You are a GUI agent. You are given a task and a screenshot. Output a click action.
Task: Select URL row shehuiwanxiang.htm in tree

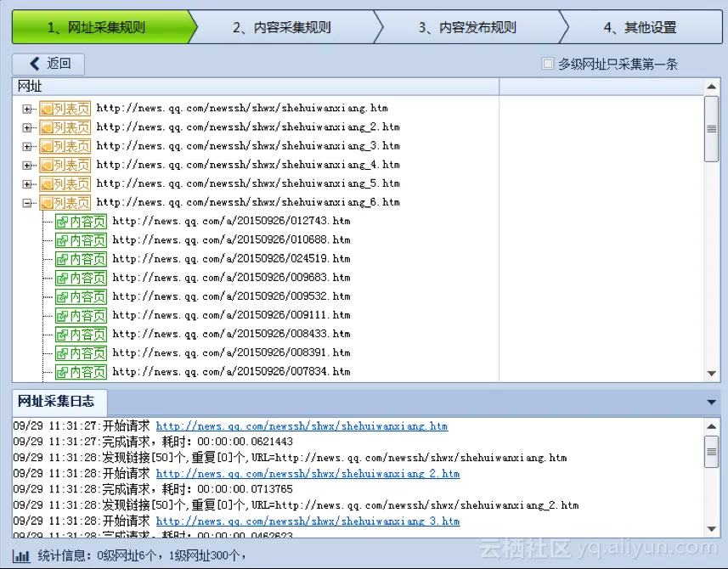242,108
